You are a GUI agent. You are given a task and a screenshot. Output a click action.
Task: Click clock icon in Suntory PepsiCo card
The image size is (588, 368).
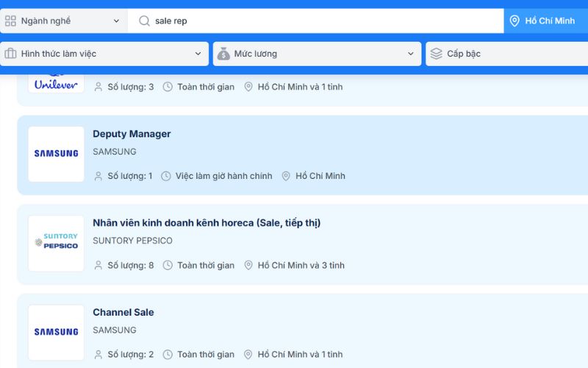tap(168, 266)
